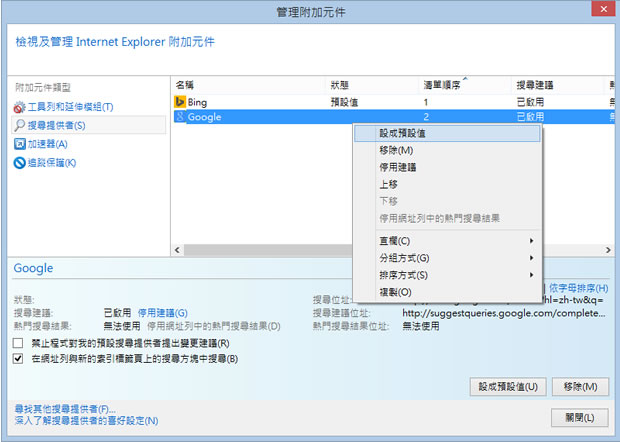620x442 pixels.
Task: Click 已啟用 cell in Google row
Action: coord(530,117)
